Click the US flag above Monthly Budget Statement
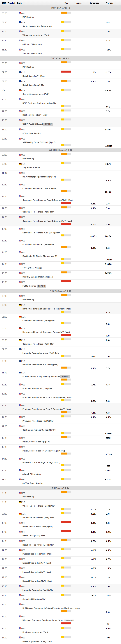Viewport: 121px width, 644px height. (x=20, y=273)
